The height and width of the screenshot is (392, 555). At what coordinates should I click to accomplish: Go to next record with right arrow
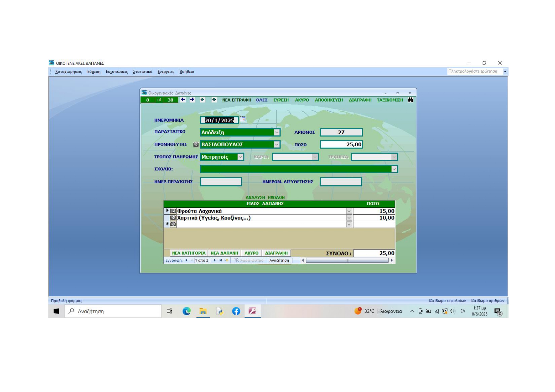(192, 100)
